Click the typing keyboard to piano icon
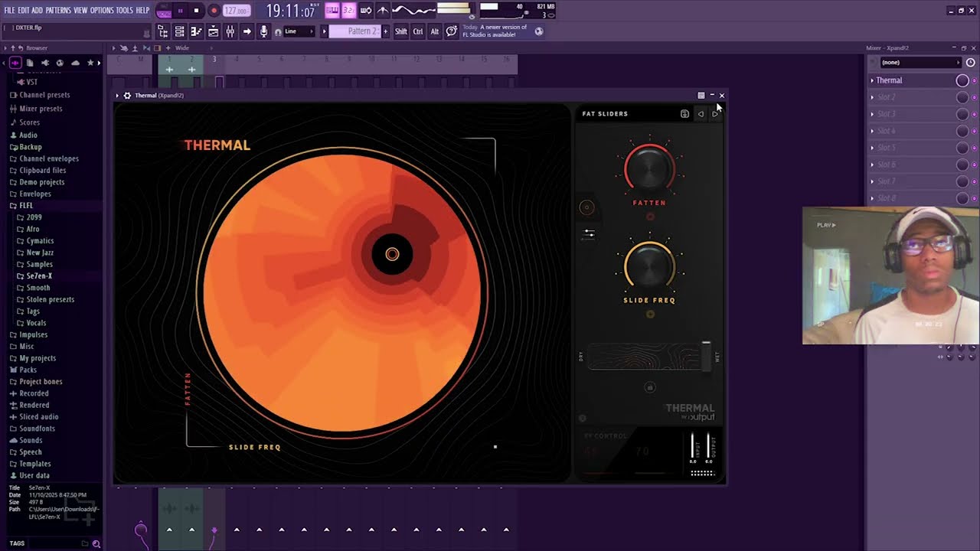The height and width of the screenshot is (551, 980). [332, 11]
